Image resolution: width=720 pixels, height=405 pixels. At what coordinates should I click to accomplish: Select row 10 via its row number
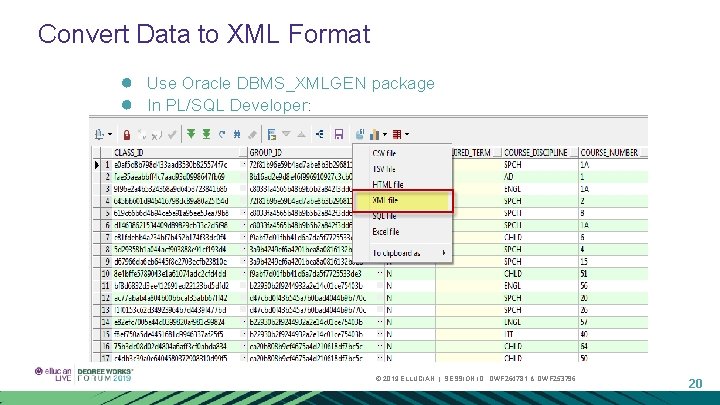click(x=107, y=274)
